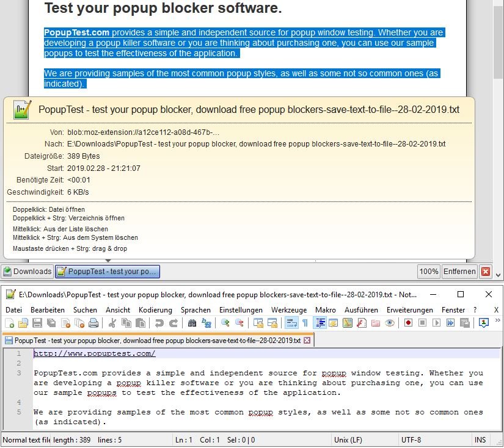The height and width of the screenshot is (448, 504).
Task: Open the Kodierung menu
Action: pyautogui.click(x=155, y=310)
